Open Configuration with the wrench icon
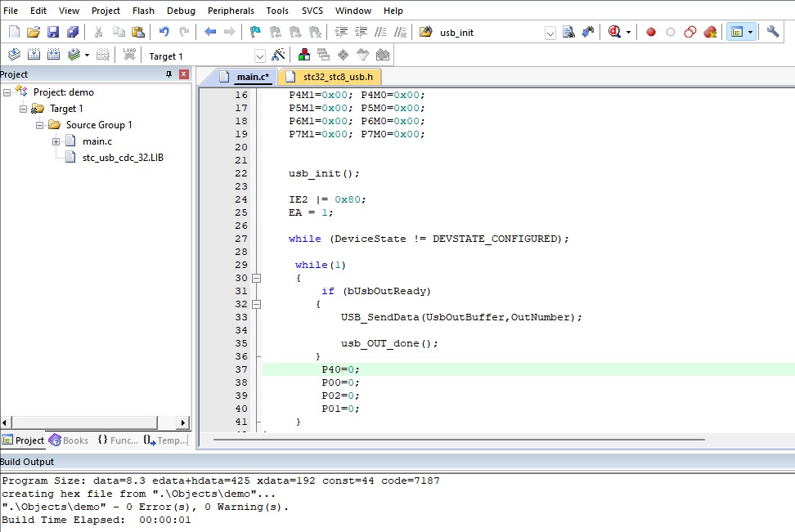Screen dimensions: 795x532 (x=773, y=32)
